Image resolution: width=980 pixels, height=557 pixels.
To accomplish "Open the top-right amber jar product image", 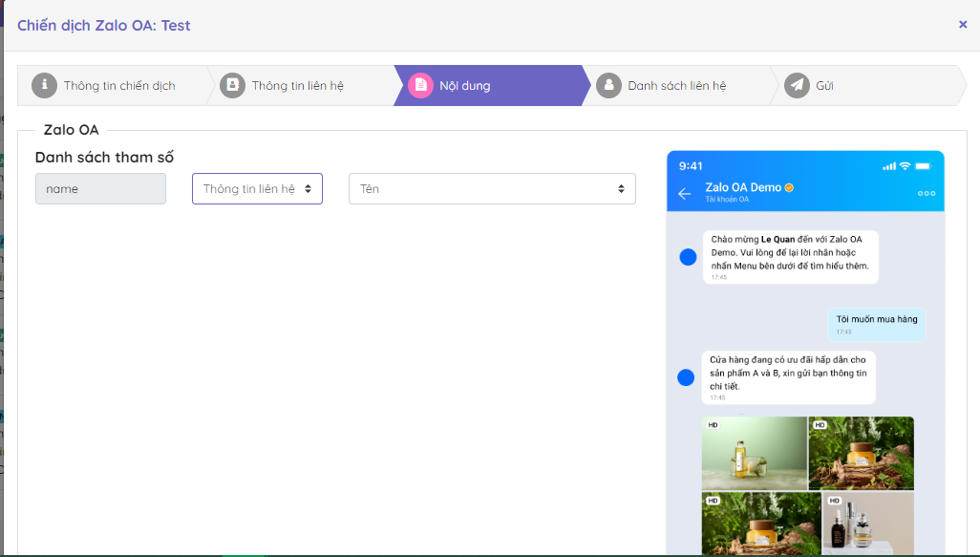I will click(x=862, y=453).
